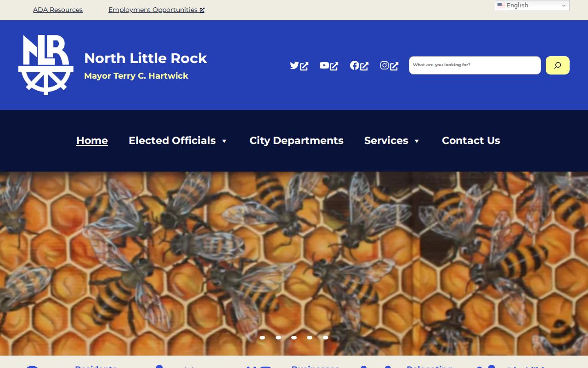Screen dimensions: 588x368
Task: Select the third carousel slide dot
Action: (x=294, y=338)
